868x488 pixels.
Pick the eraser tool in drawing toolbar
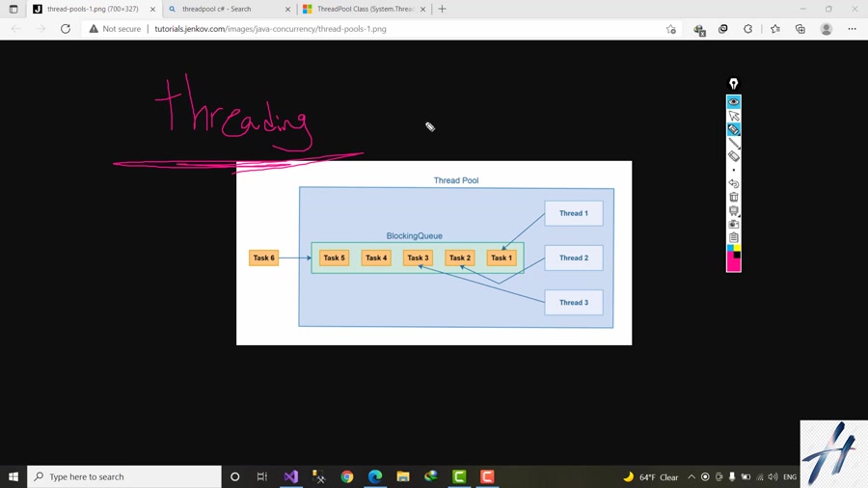pyautogui.click(x=734, y=156)
